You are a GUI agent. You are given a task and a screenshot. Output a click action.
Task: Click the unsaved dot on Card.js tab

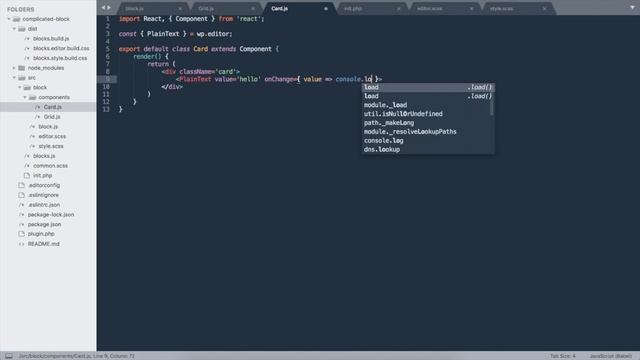click(326, 9)
